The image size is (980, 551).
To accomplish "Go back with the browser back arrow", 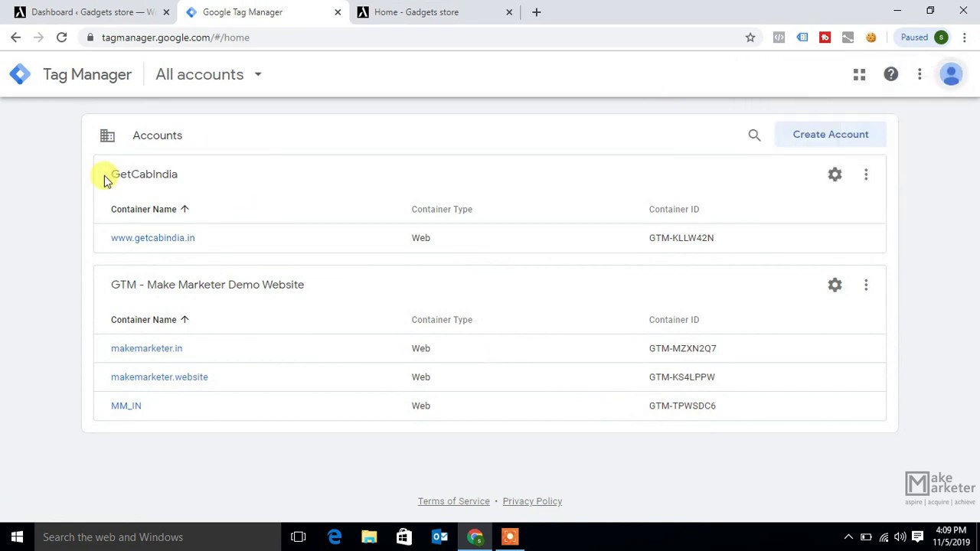I will (16, 37).
